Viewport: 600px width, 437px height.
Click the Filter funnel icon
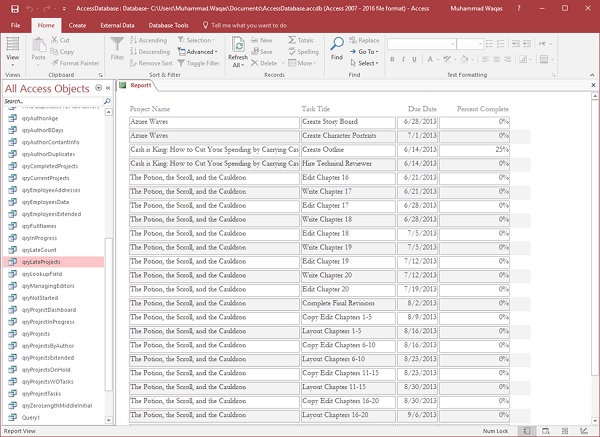[x=118, y=46]
